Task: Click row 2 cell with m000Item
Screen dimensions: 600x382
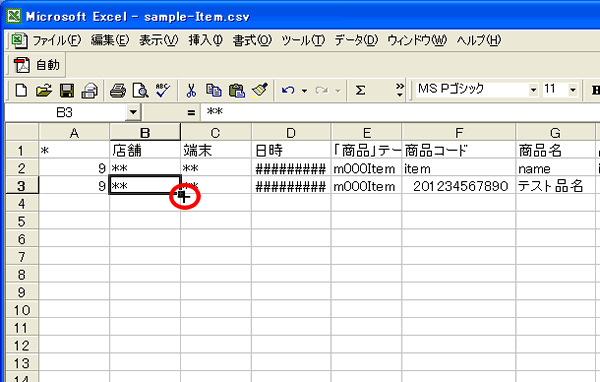Action: pos(367,168)
